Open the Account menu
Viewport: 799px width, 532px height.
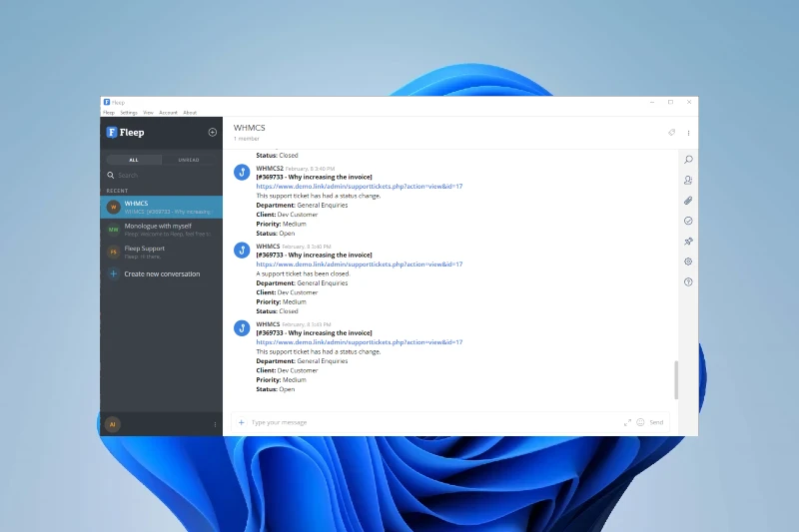(168, 113)
